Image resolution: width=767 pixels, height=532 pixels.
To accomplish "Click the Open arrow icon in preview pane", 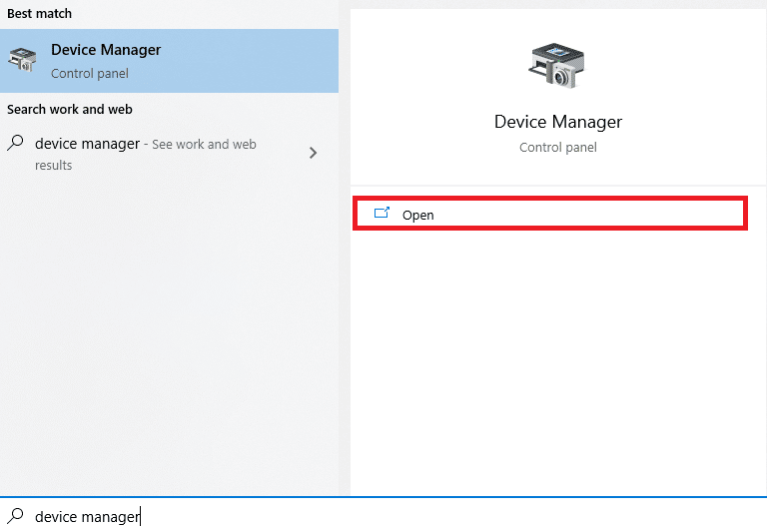I will [382, 214].
